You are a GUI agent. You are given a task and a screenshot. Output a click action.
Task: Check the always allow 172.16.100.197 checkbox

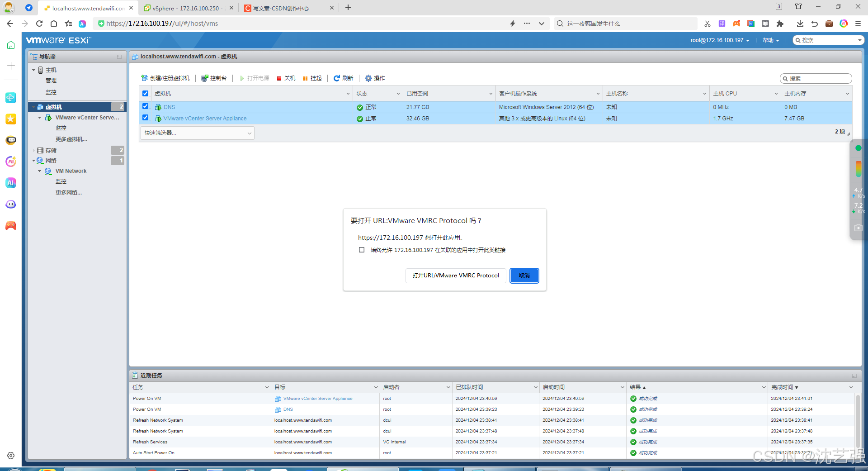pyautogui.click(x=362, y=250)
